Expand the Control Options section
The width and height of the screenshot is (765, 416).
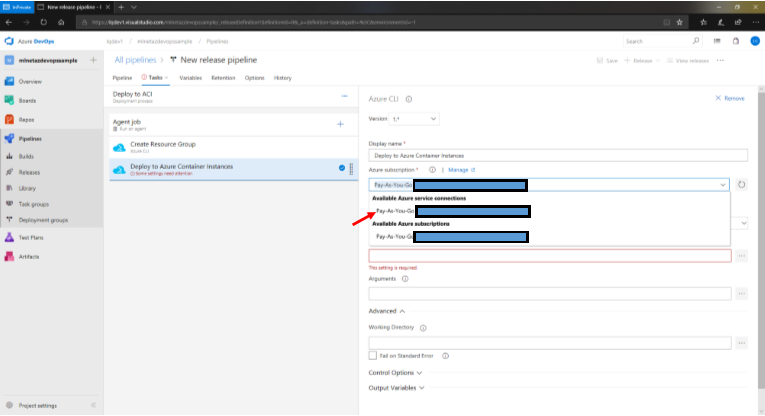(396, 372)
